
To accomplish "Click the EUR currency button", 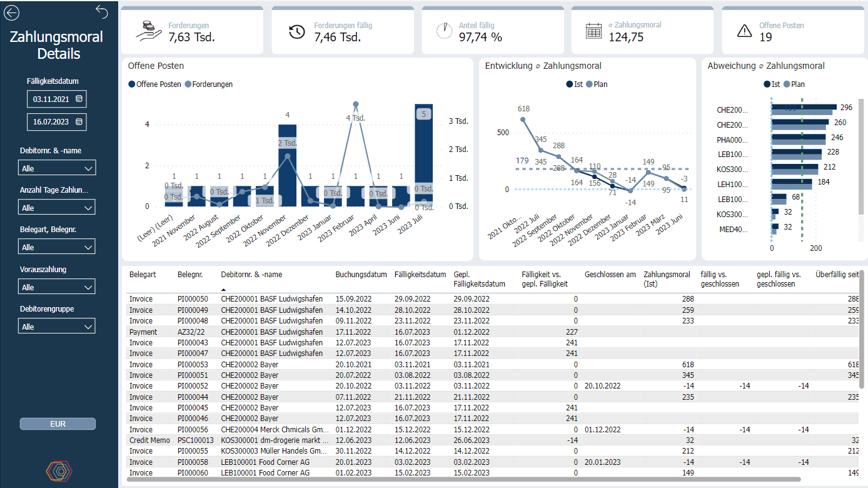I will (58, 424).
